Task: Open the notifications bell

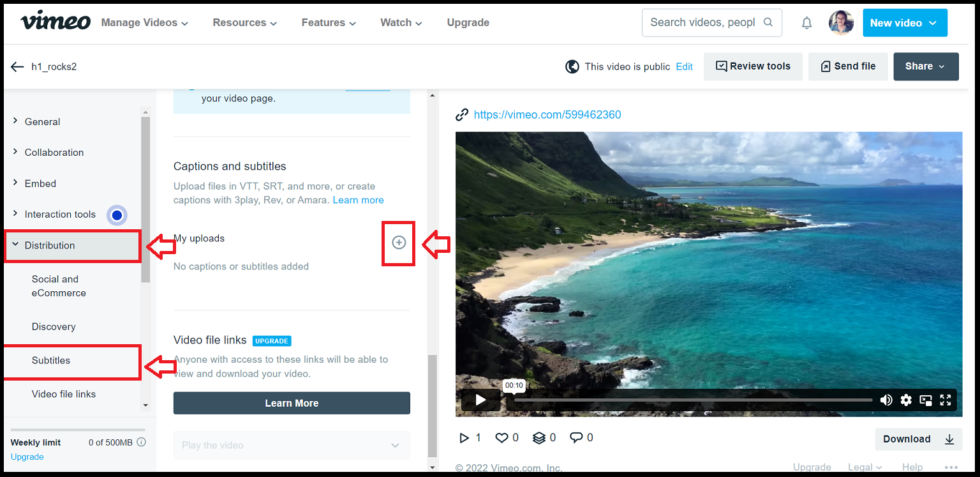Action: tap(807, 23)
